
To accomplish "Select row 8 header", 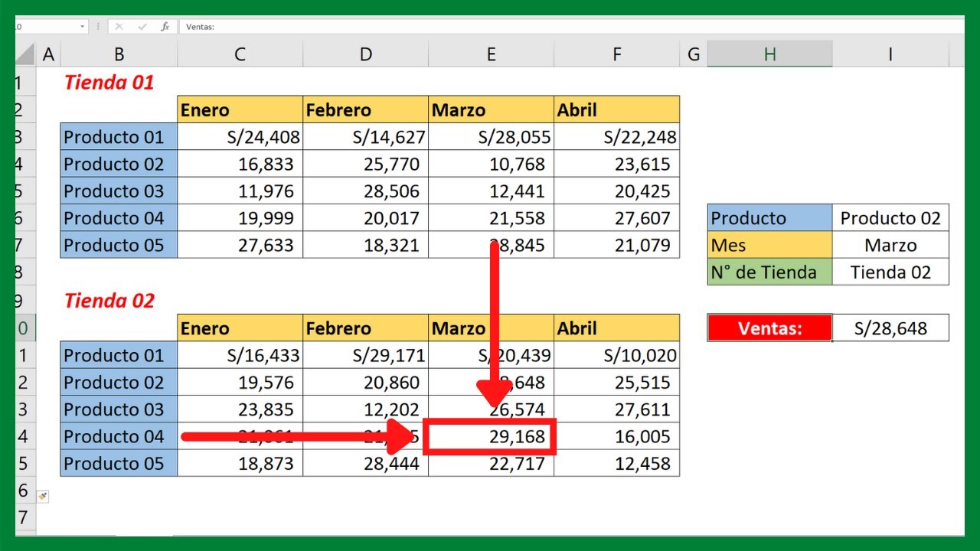I will pyautogui.click(x=24, y=272).
